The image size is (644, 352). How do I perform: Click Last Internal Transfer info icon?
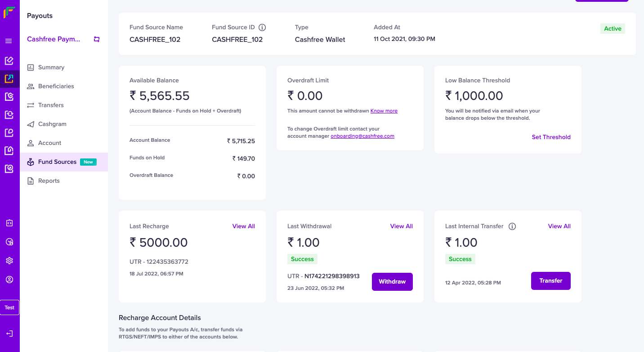click(512, 226)
